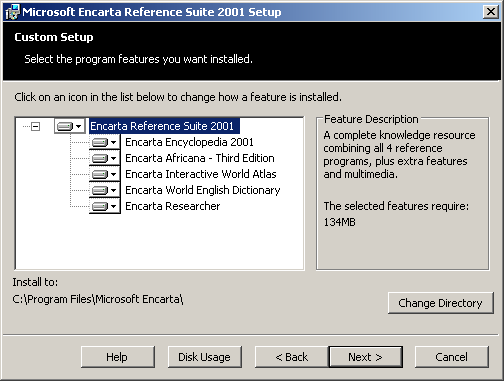The image size is (504, 381).
Task: Return with the Back button
Action: pos(292,357)
